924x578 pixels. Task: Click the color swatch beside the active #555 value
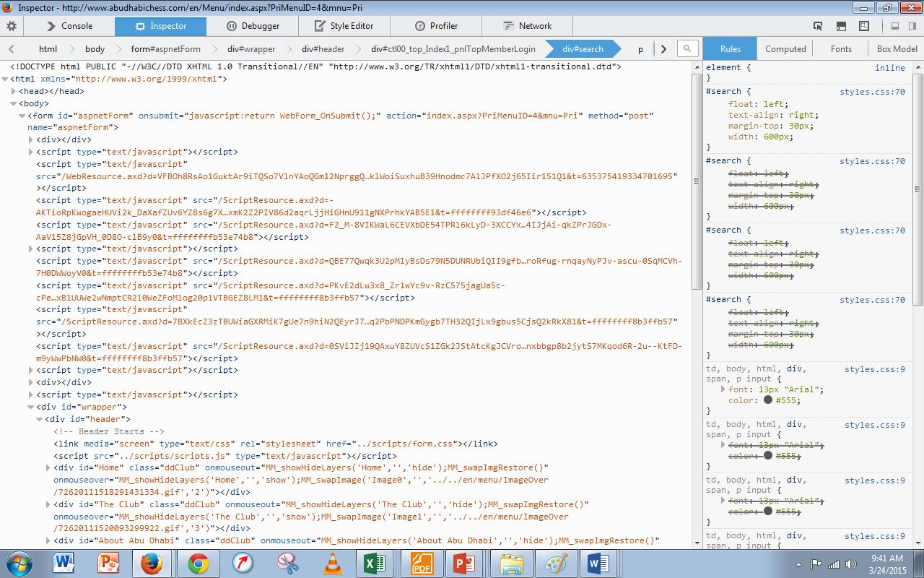768,400
